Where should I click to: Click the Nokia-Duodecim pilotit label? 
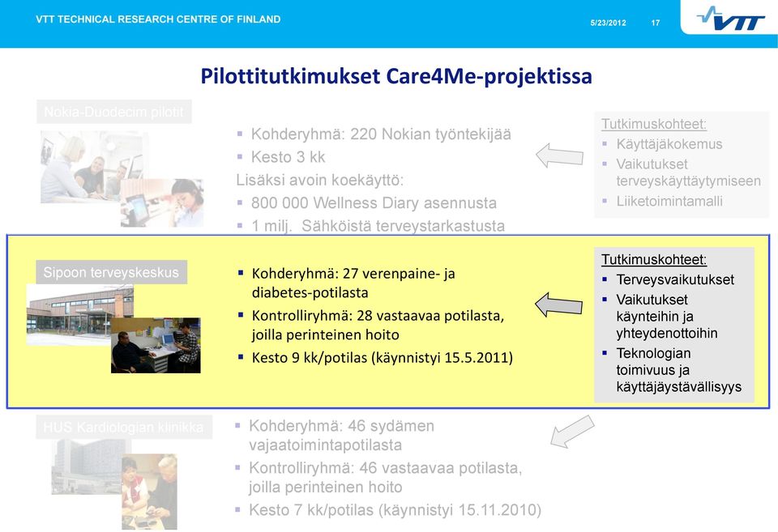click(x=114, y=112)
